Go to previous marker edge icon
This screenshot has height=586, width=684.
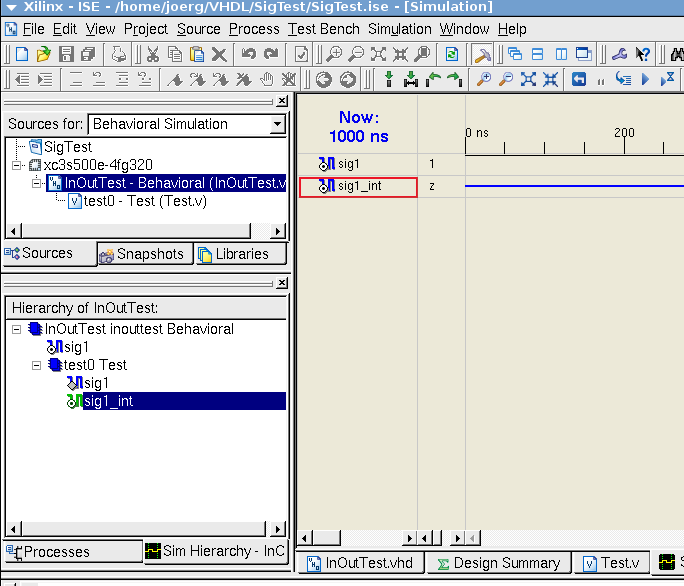(x=433, y=79)
